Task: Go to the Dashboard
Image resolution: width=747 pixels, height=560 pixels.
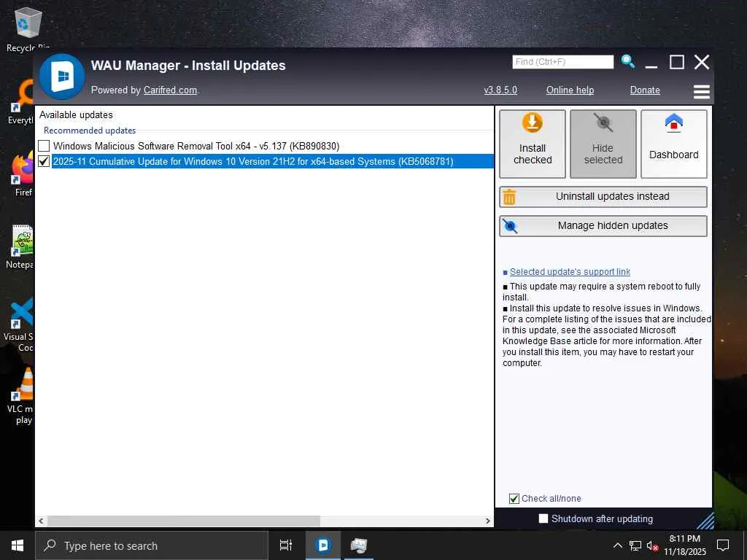Action: [673, 144]
